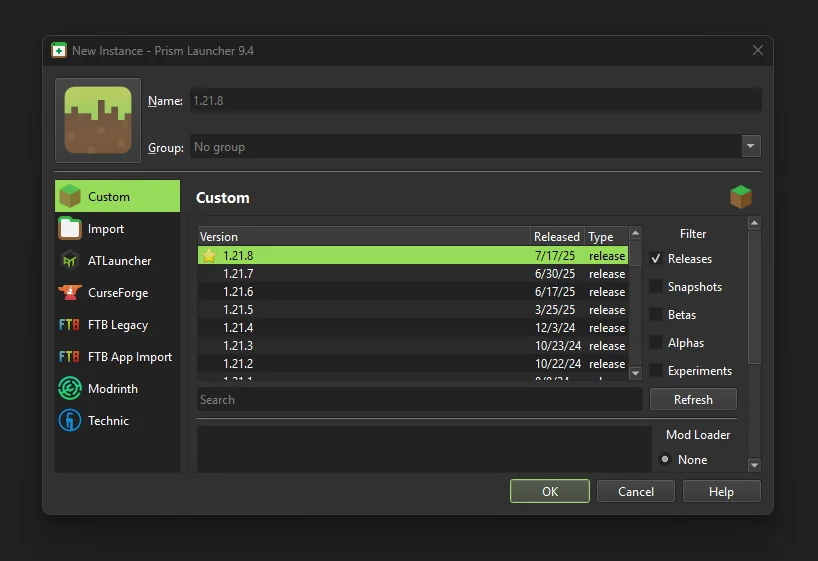Click the CurseForge anvil icon
The image size is (818, 561).
click(70, 293)
